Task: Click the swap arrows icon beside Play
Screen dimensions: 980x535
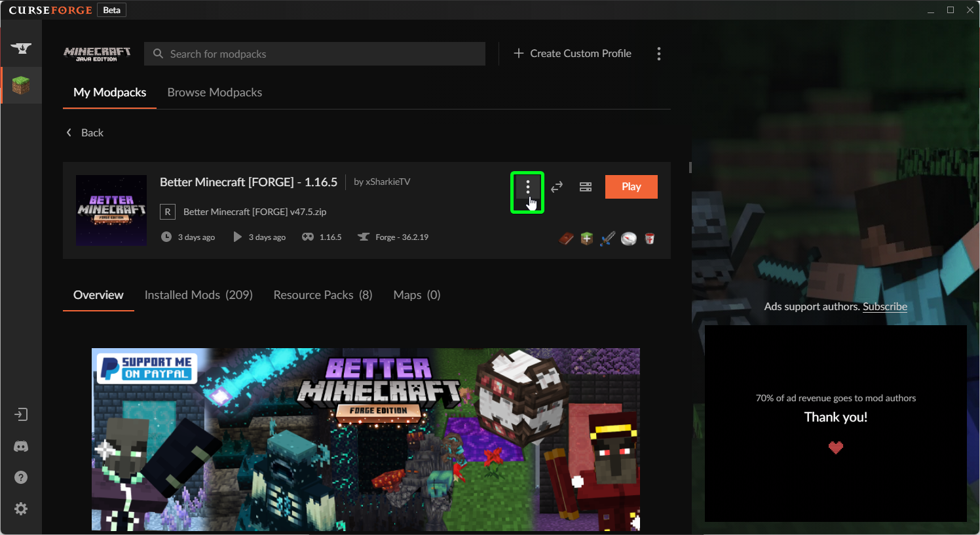Action: 557,187
